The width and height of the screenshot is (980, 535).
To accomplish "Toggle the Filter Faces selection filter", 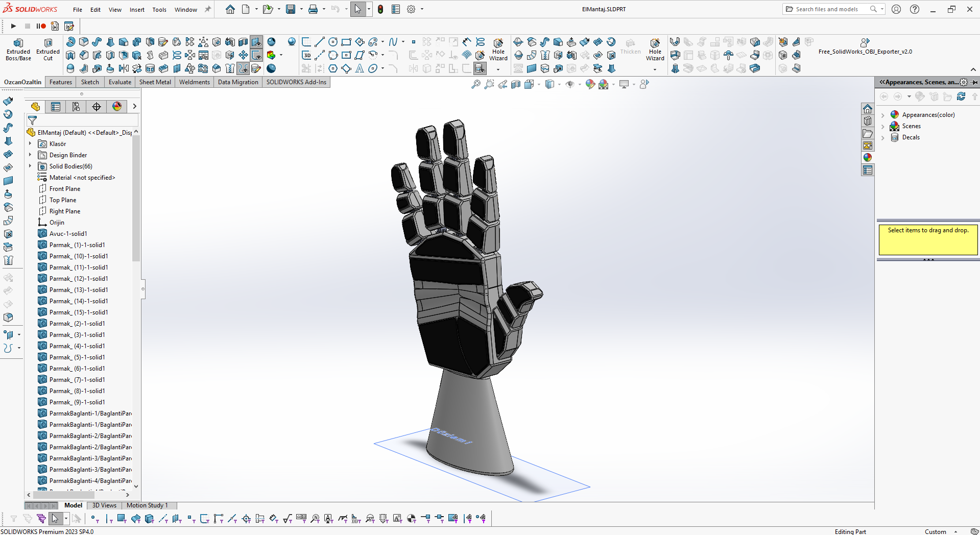I will [122, 519].
